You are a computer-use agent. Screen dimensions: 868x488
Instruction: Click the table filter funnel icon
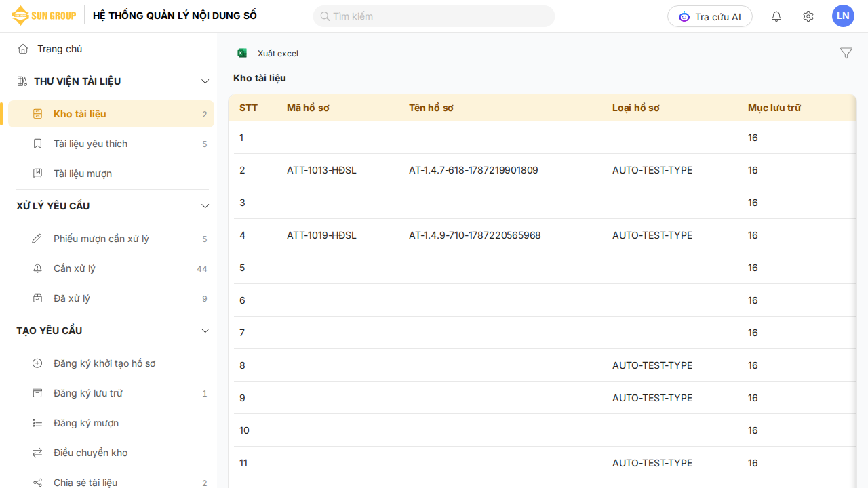click(x=846, y=53)
